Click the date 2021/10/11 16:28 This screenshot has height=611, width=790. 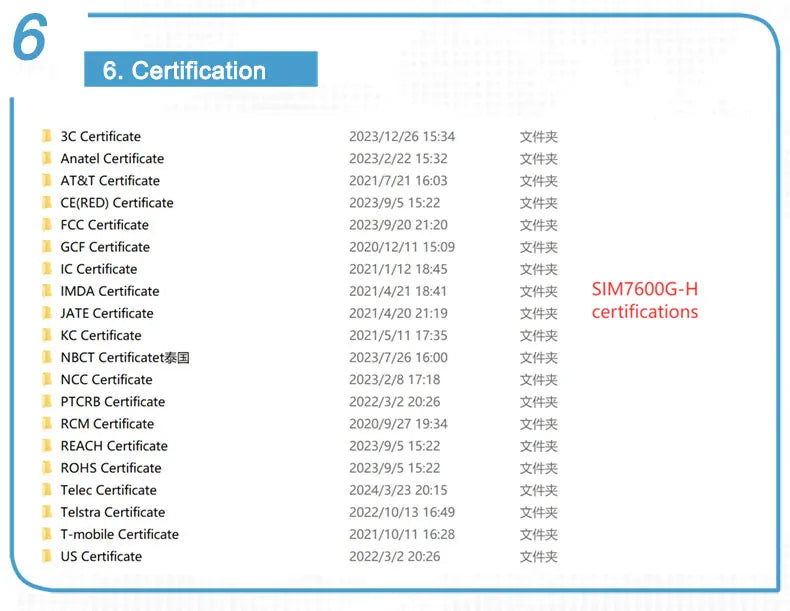click(402, 535)
